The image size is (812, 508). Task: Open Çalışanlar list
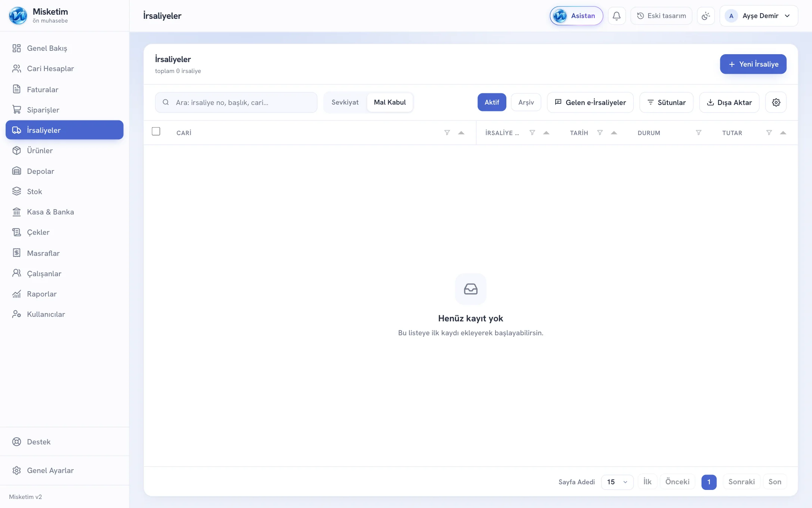pyautogui.click(x=65, y=273)
